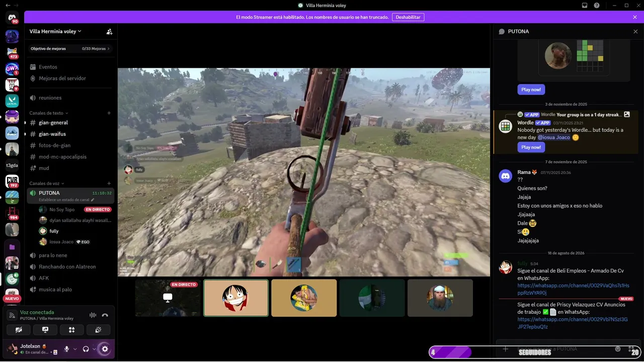The width and height of the screenshot is (644, 362).
Task: Dismiss the streamer mode banner
Action: (x=635, y=17)
